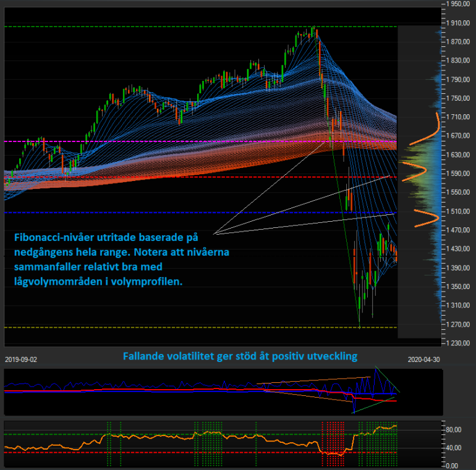
Task: Click the 1 510,00 price axis label
Action: coord(458,211)
